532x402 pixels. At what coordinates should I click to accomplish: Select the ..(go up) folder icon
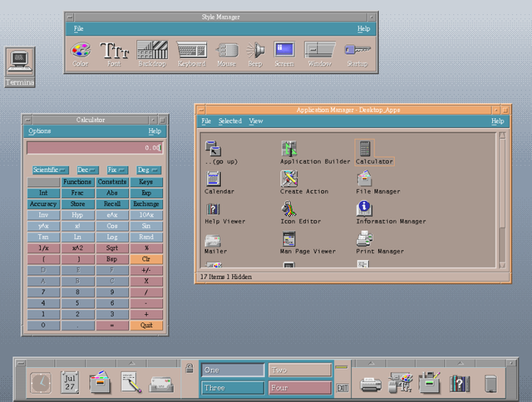213,148
